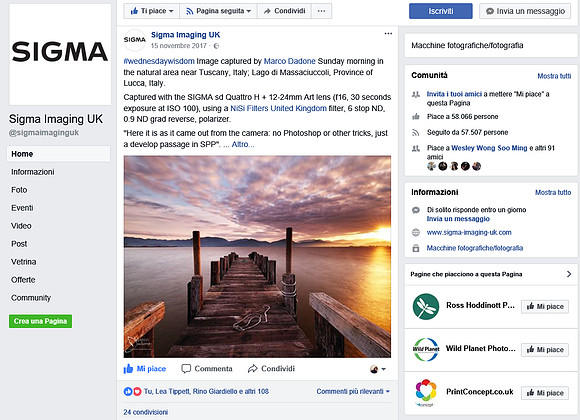The width and height of the screenshot is (580, 420).
Task: Open the Marco Dadone profile link
Action: click(x=290, y=61)
